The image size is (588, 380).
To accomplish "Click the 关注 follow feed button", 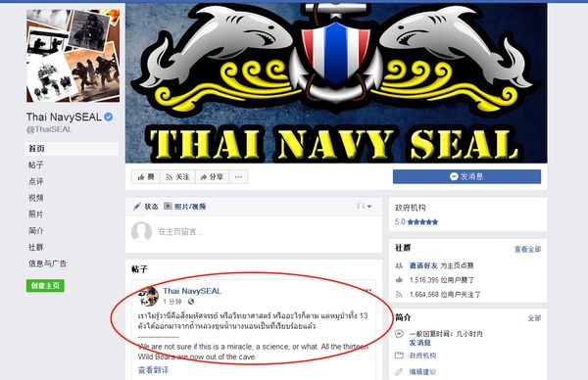I will (177, 177).
